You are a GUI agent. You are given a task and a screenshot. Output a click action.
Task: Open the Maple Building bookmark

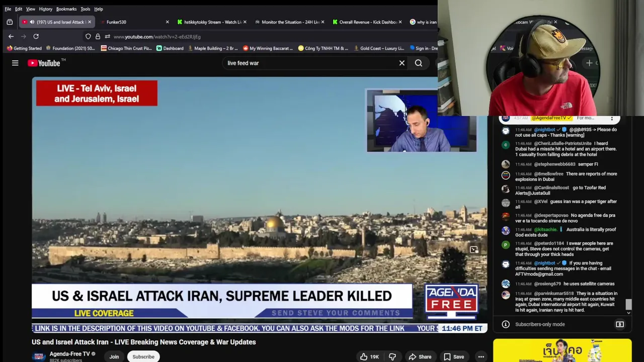tap(212, 48)
